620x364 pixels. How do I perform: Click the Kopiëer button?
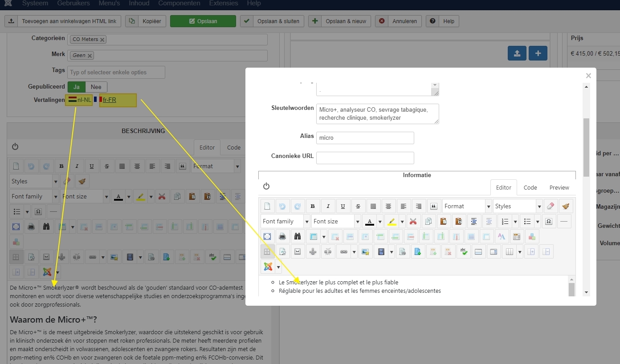(x=146, y=21)
